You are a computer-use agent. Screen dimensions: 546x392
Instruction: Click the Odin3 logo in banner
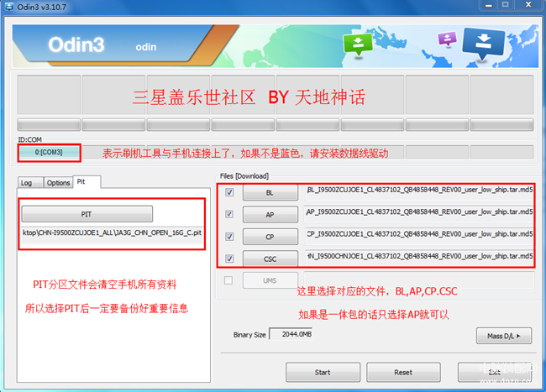point(76,44)
